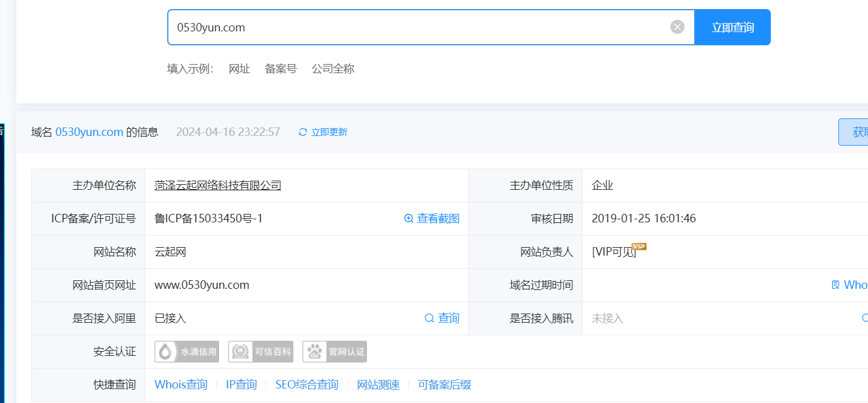Click the example hint 网址
The image size is (868, 403).
[240, 69]
